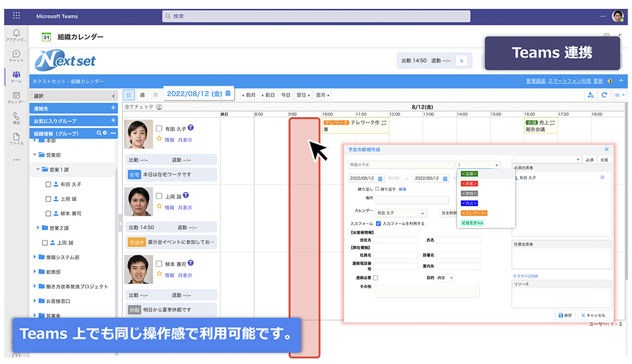
Task: Open the Teams Calendar icon in the sidebar
Action: pos(16,97)
